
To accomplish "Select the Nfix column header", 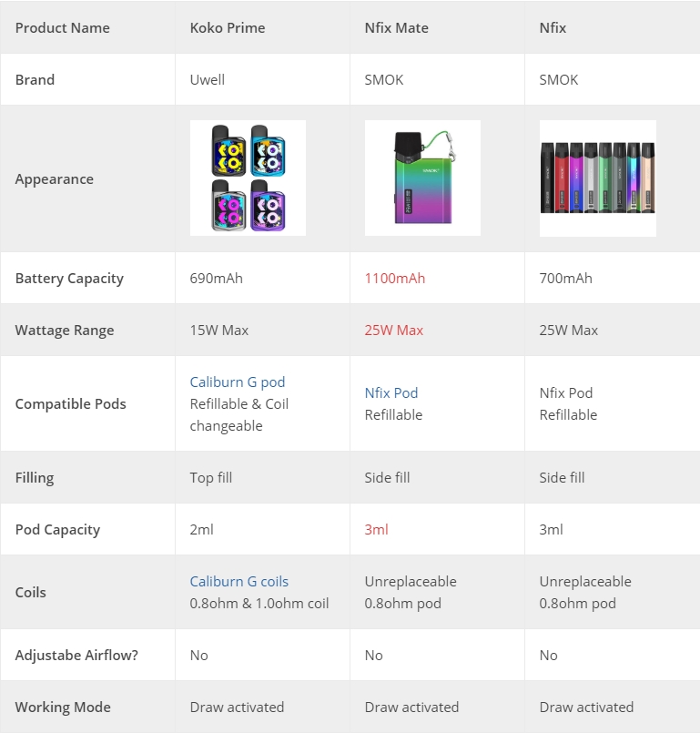I will tap(553, 27).
